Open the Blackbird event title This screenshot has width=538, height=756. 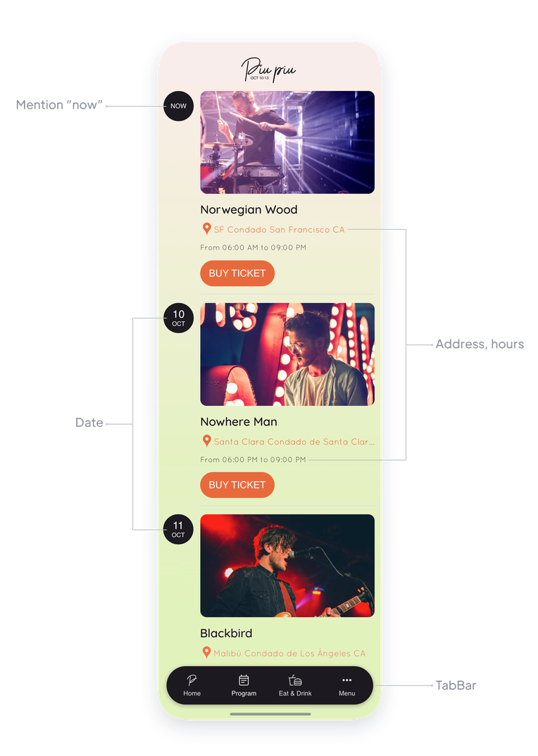pos(226,633)
